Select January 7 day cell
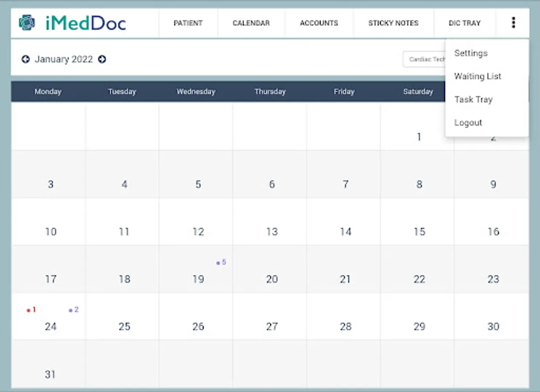The height and width of the screenshot is (392, 540). [343, 174]
